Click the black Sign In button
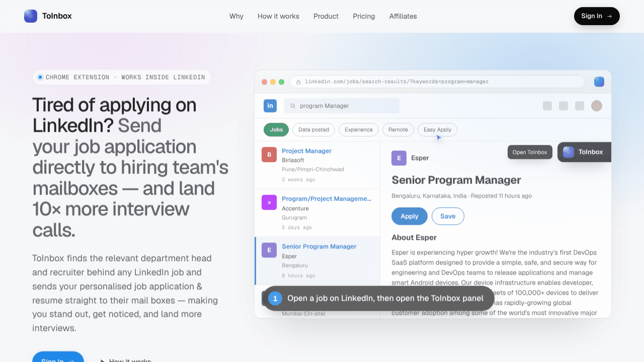Image resolution: width=644 pixels, height=362 pixels. click(597, 16)
